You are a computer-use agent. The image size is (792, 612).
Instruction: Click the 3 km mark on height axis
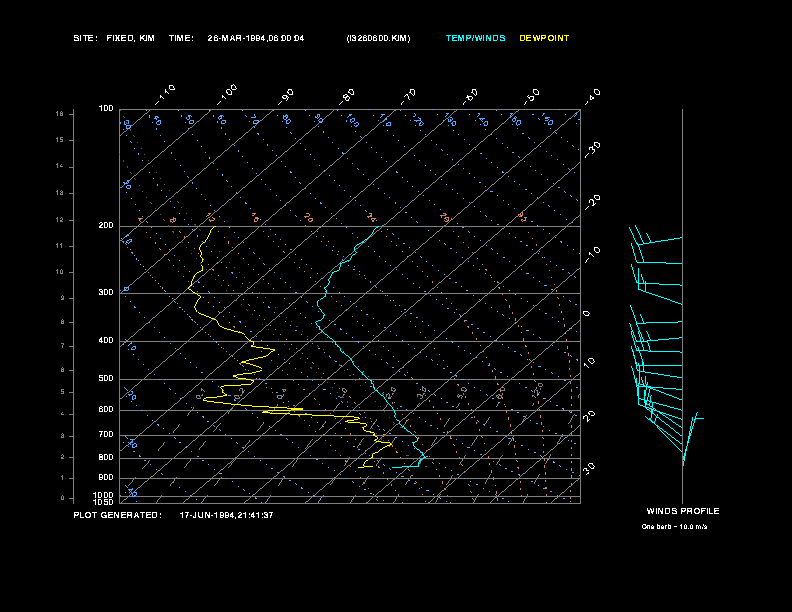63,436
